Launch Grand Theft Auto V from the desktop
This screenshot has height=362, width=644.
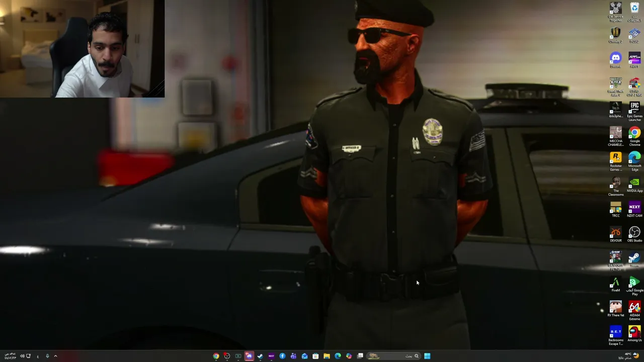point(615,87)
